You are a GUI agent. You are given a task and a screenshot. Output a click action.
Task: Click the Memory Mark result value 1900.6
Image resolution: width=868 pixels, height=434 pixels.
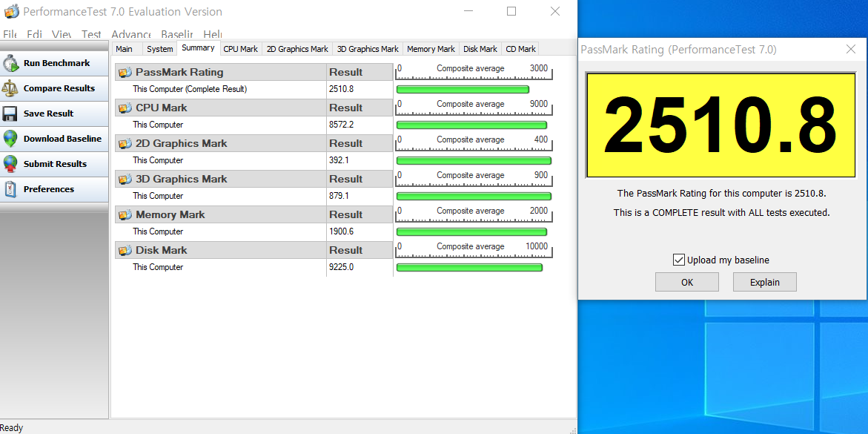pyautogui.click(x=341, y=231)
